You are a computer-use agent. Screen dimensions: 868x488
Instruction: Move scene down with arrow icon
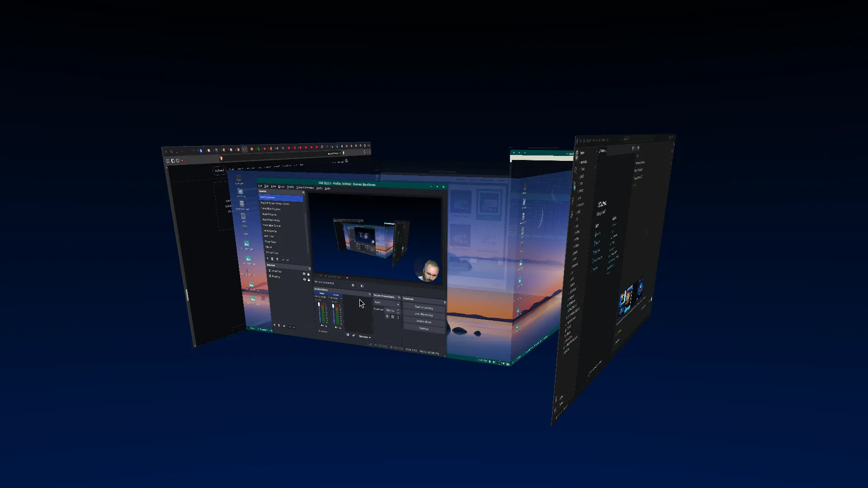tap(288, 260)
